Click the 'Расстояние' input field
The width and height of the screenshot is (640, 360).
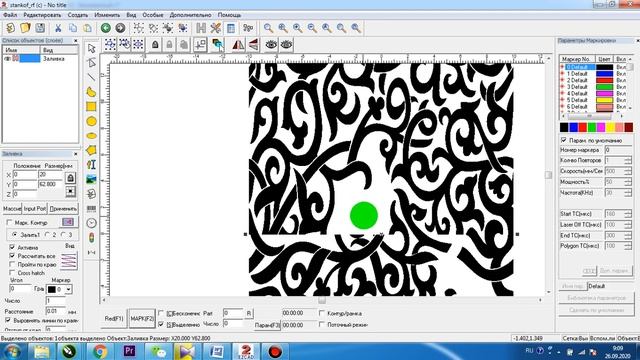click(56, 311)
